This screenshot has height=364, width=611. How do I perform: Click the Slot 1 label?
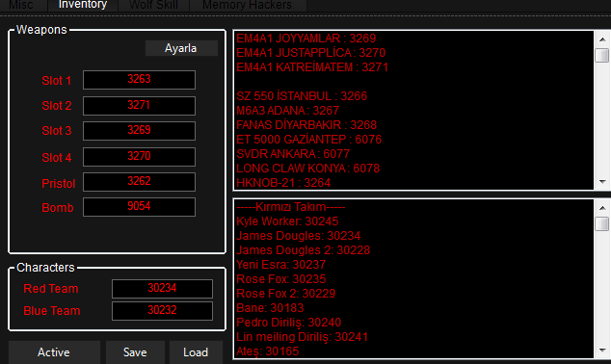point(57,81)
